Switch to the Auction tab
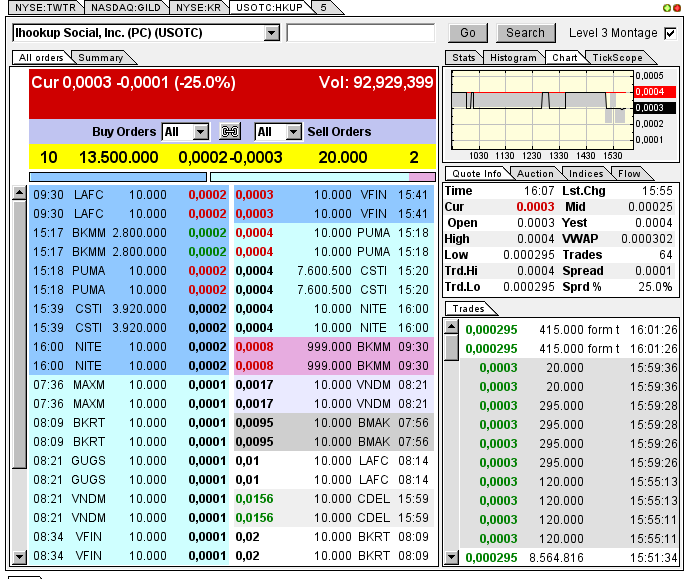The width and height of the screenshot is (698, 579). (535, 174)
